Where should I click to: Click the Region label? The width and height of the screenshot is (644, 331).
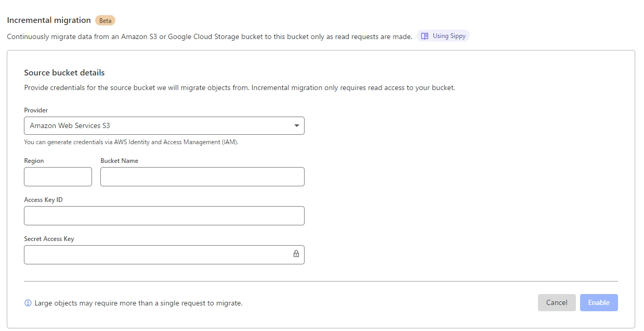(x=34, y=161)
